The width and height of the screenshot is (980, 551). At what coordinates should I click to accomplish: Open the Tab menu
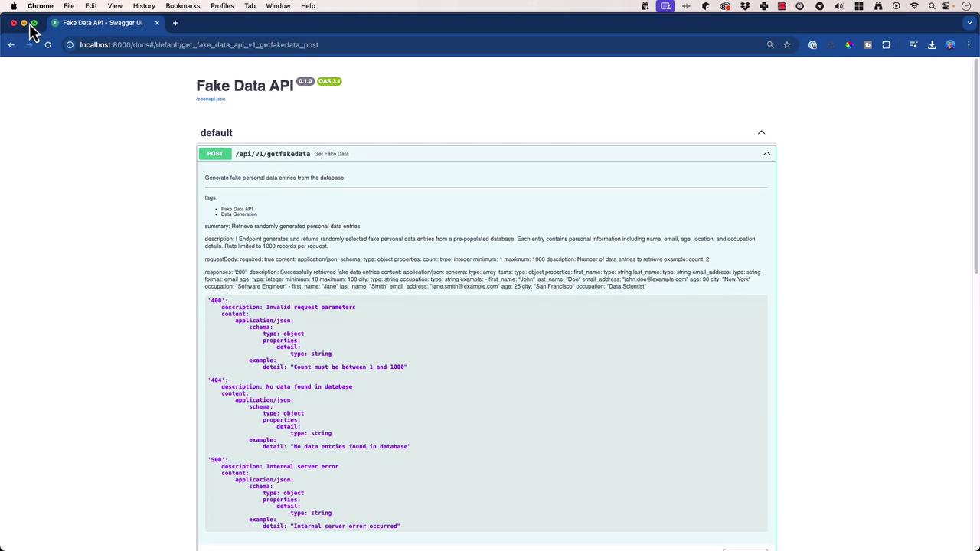[x=250, y=6]
